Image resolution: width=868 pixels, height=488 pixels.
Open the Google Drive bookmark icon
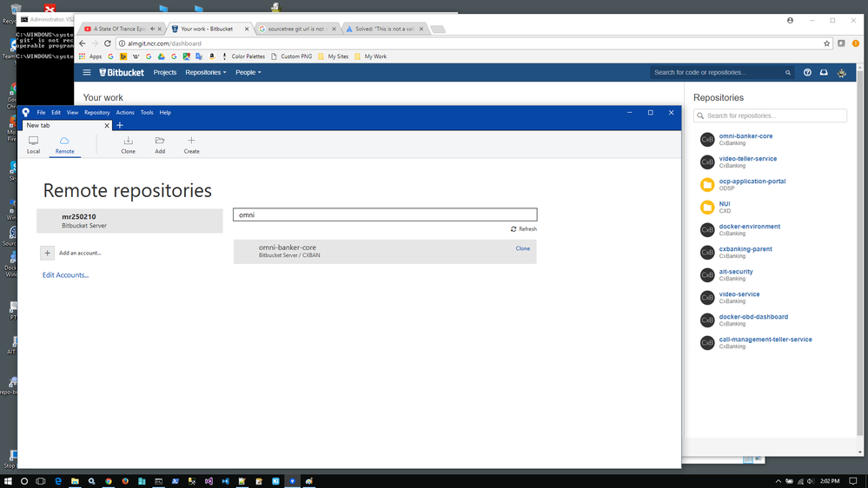(x=161, y=56)
